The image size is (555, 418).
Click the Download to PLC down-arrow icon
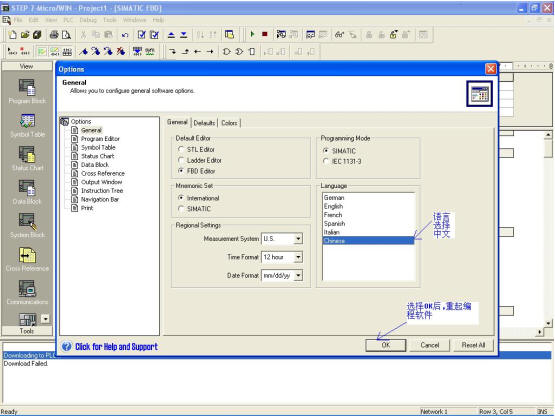[183, 35]
